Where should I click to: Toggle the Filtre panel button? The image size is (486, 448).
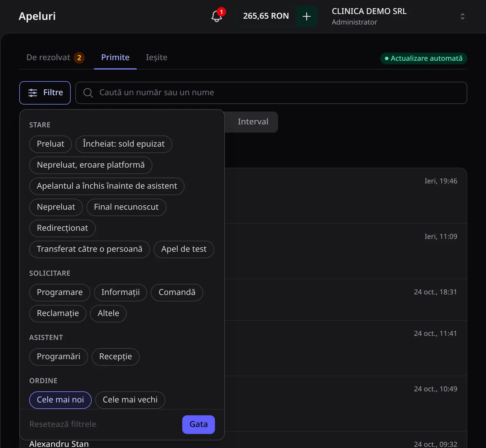click(x=45, y=93)
